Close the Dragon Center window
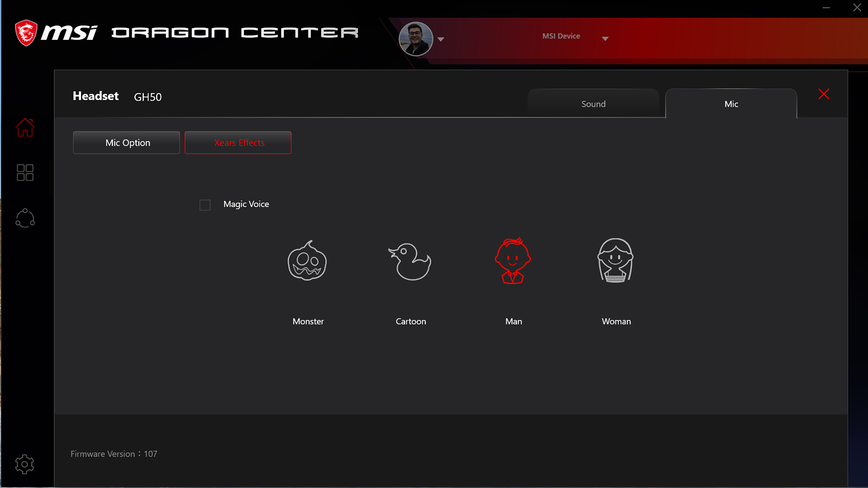Image resolution: width=868 pixels, height=488 pixels. [x=857, y=8]
